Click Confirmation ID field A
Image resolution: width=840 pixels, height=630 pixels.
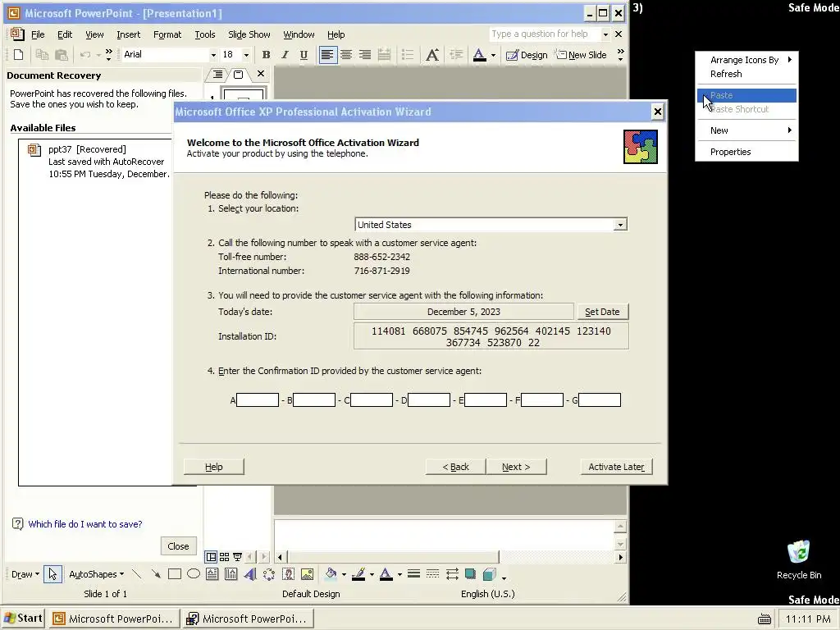(258, 399)
